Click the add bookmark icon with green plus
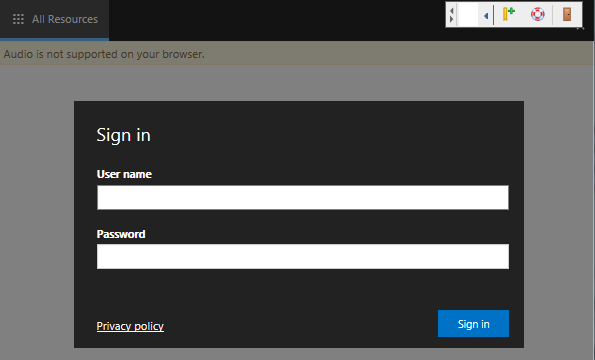595x360 pixels. 508,14
